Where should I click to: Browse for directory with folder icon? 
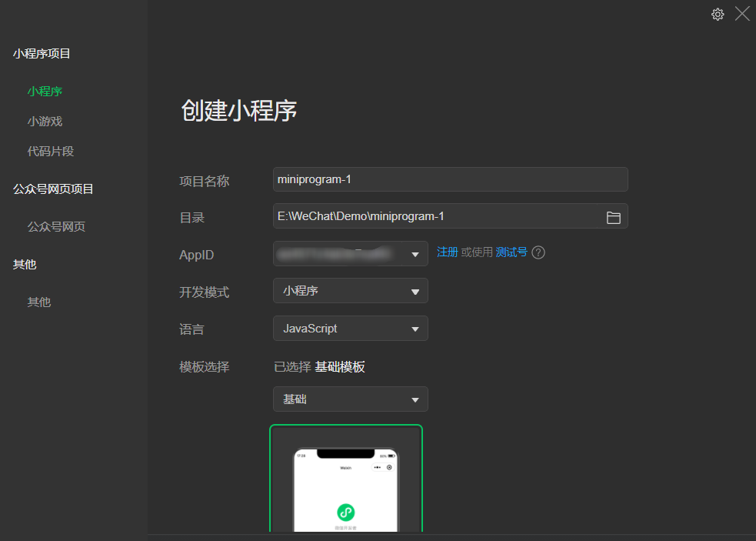(x=613, y=218)
